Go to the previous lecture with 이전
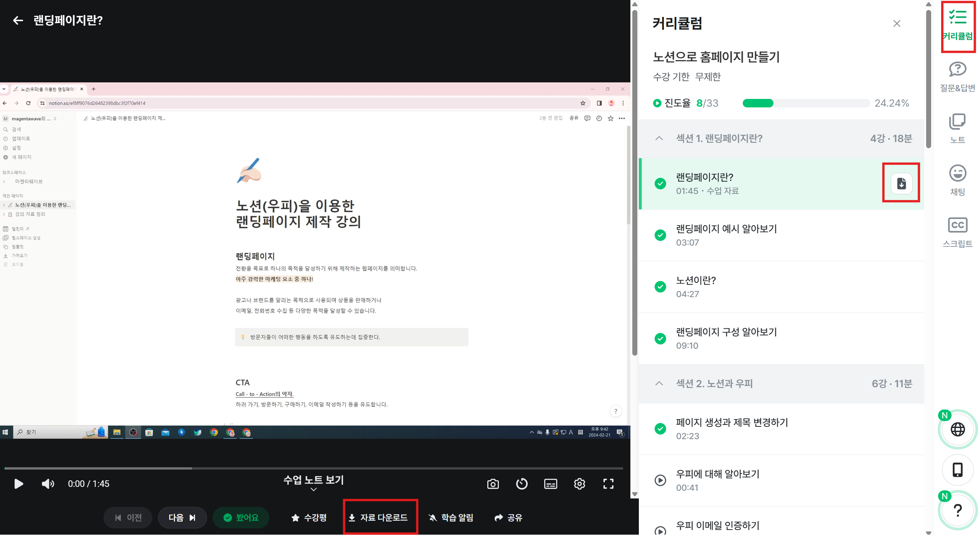The width and height of the screenshot is (980, 535). [x=128, y=518]
